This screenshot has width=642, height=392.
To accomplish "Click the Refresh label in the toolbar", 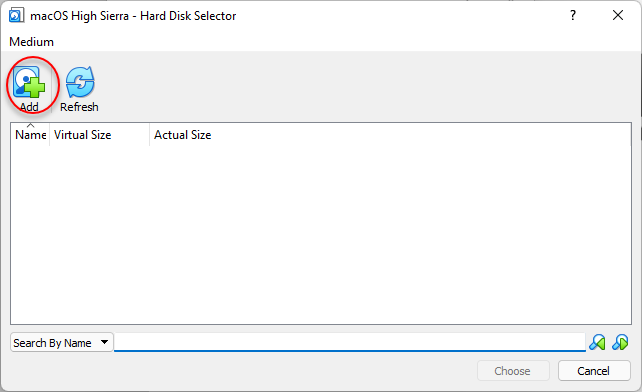I will tap(79, 107).
